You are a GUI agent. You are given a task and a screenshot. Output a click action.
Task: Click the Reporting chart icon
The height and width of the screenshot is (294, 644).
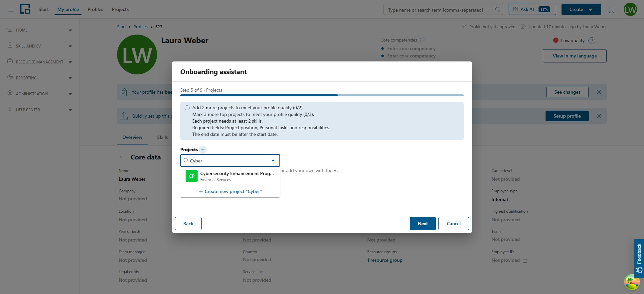pos(10,77)
